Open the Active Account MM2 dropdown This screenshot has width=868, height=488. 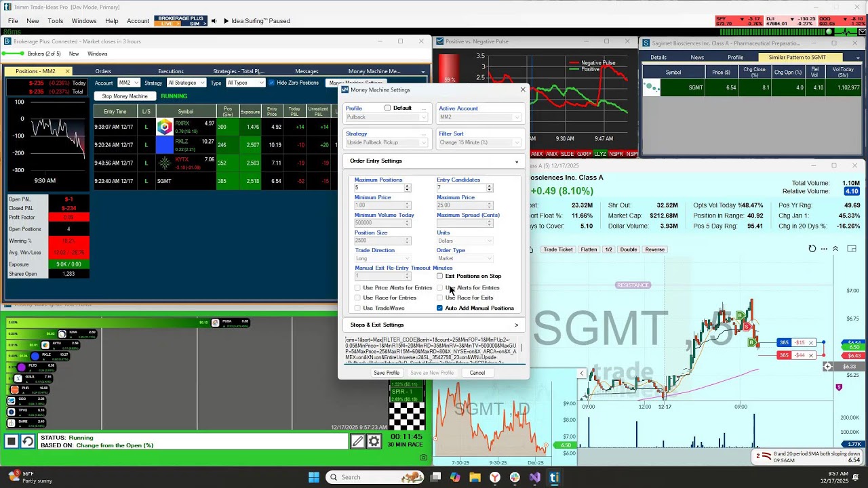(479, 117)
